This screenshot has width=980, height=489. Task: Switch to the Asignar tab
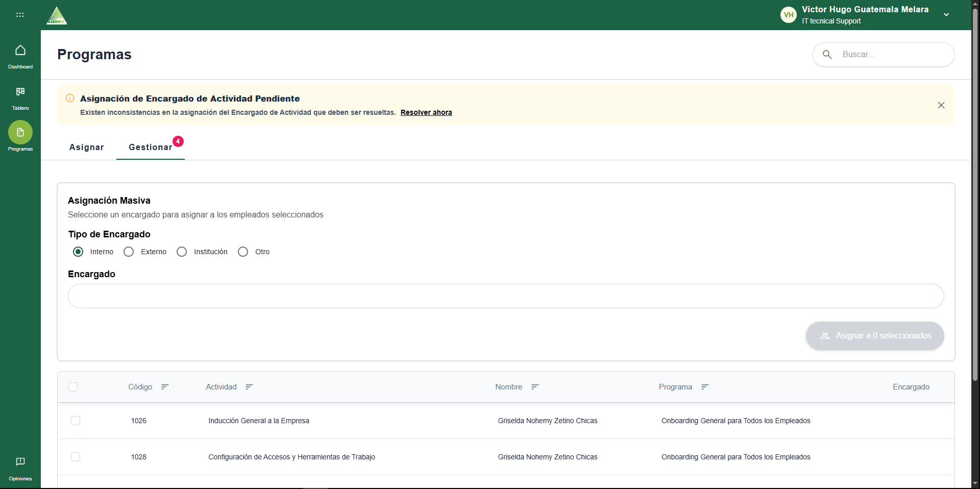87,147
